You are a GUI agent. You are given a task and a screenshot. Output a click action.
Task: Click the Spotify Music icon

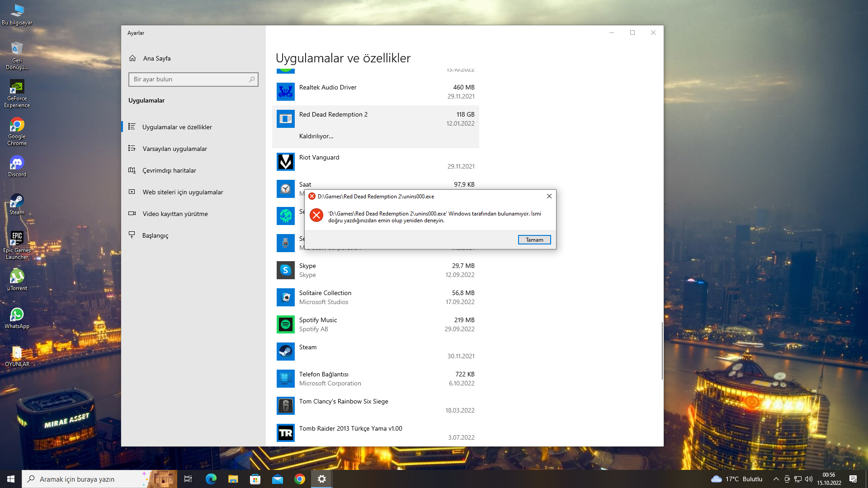coord(286,324)
